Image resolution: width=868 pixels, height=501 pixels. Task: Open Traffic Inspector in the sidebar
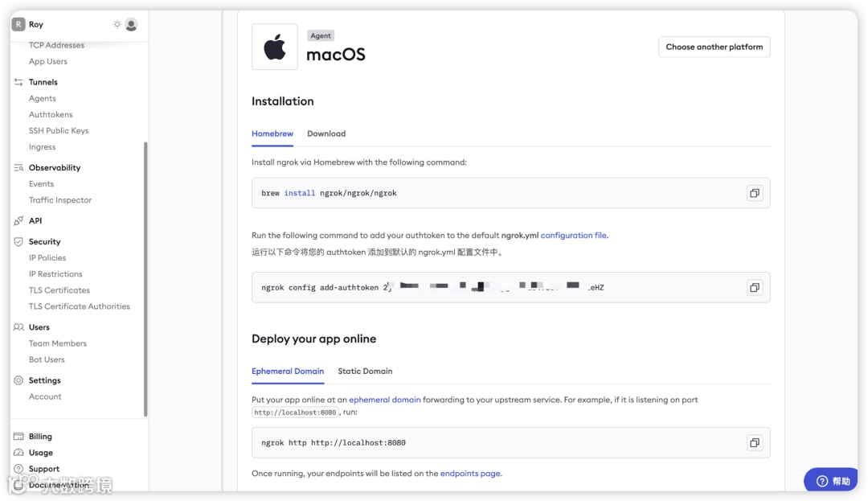(60, 200)
